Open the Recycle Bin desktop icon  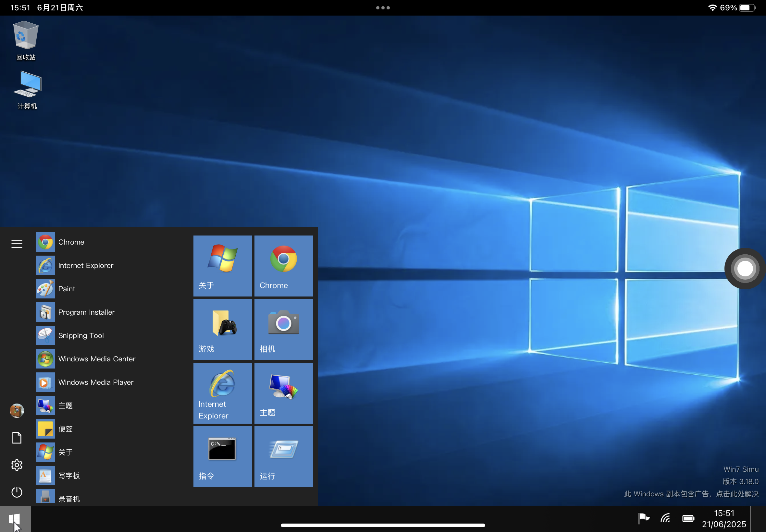pos(26,41)
